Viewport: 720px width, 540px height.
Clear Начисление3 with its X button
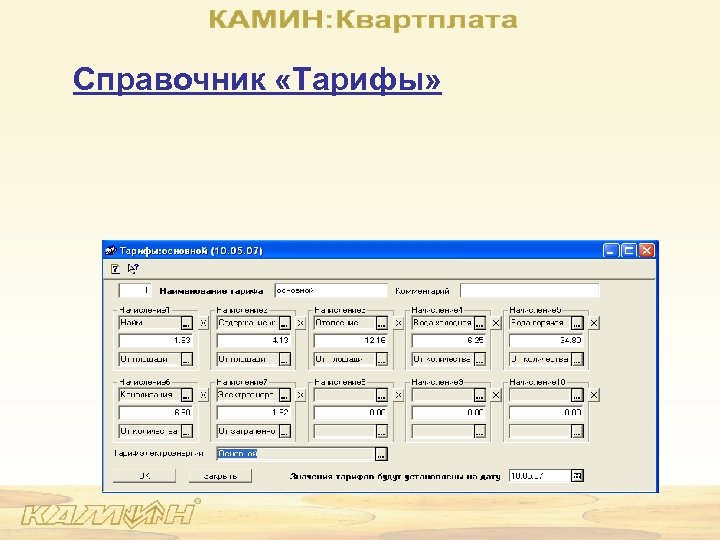click(x=399, y=323)
